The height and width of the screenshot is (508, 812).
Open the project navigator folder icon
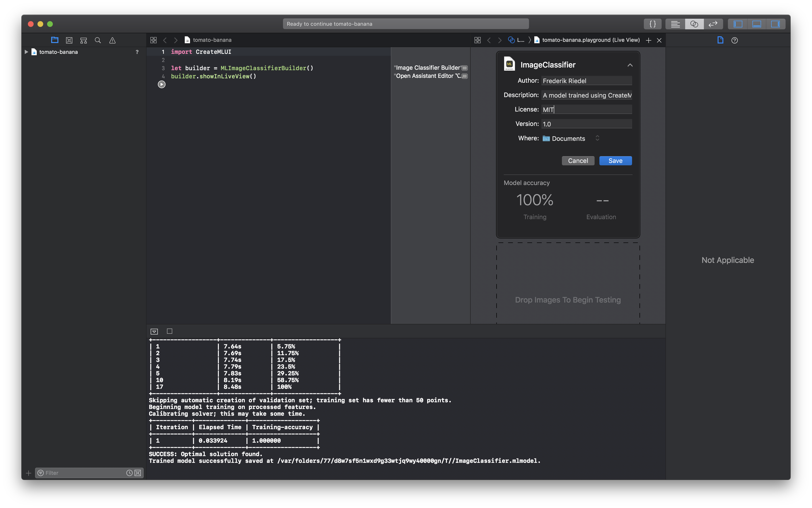[55, 40]
